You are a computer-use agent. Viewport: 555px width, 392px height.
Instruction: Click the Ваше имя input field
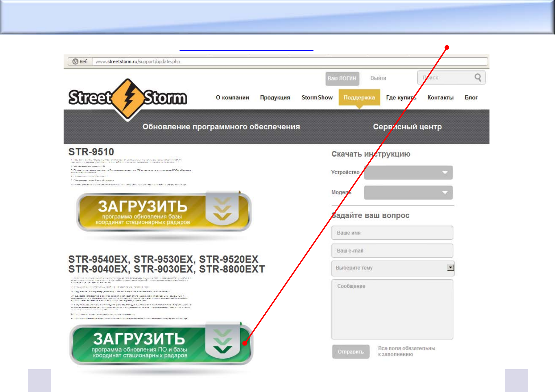(x=392, y=233)
